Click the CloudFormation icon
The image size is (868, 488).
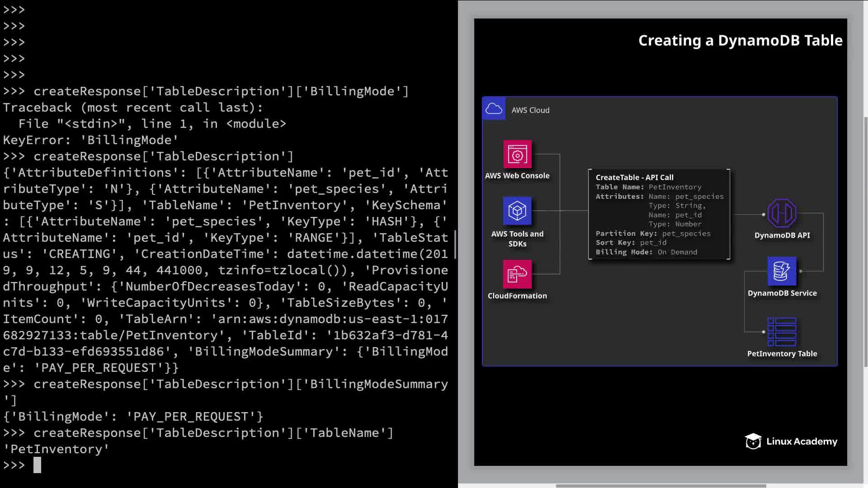click(x=517, y=274)
